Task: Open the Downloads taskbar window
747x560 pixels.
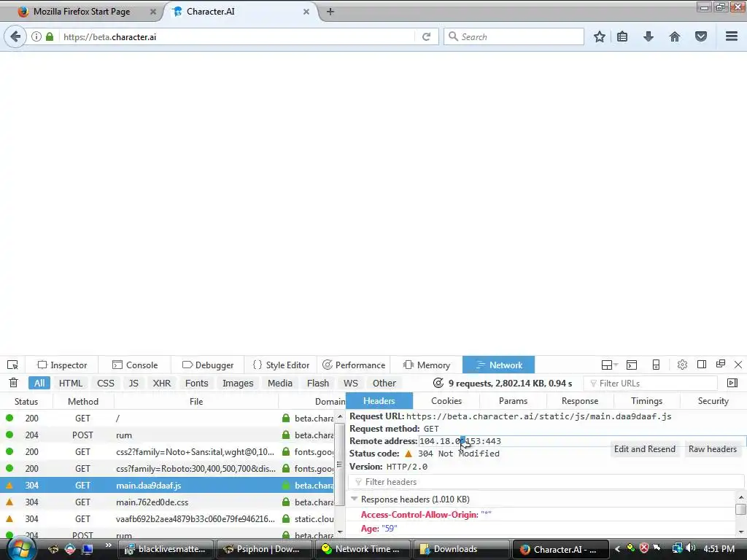Action: [x=460, y=549]
